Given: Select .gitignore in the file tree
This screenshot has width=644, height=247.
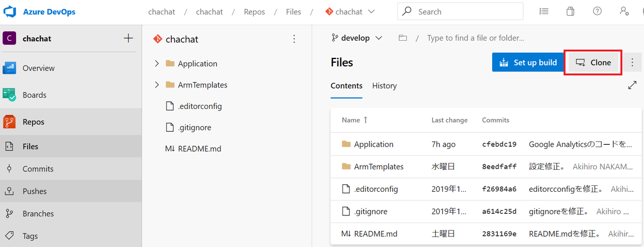Looking at the screenshot, I should 194,128.
